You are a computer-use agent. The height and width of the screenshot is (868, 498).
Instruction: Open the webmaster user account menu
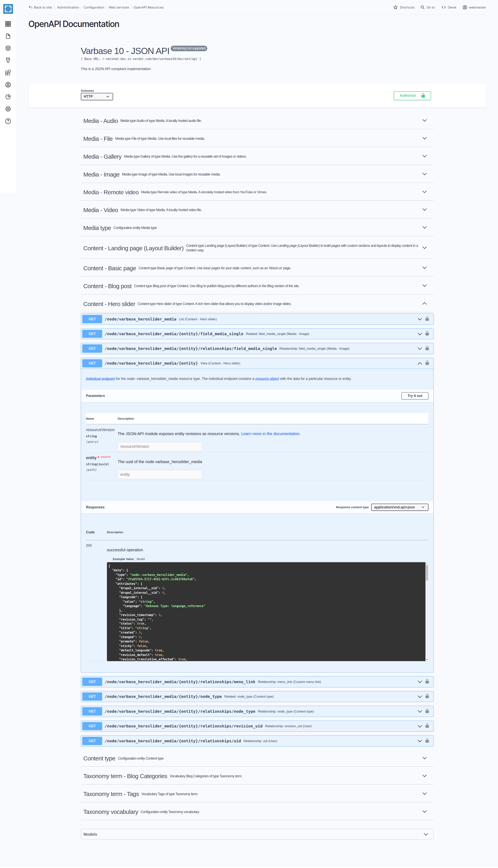pyautogui.click(x=474, y=8)
